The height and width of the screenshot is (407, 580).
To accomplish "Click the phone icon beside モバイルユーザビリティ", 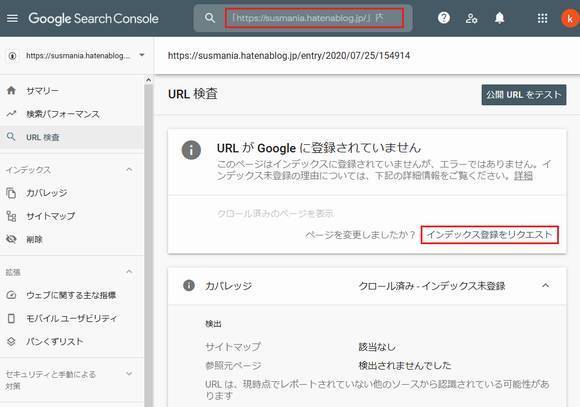I will (11, 318).
